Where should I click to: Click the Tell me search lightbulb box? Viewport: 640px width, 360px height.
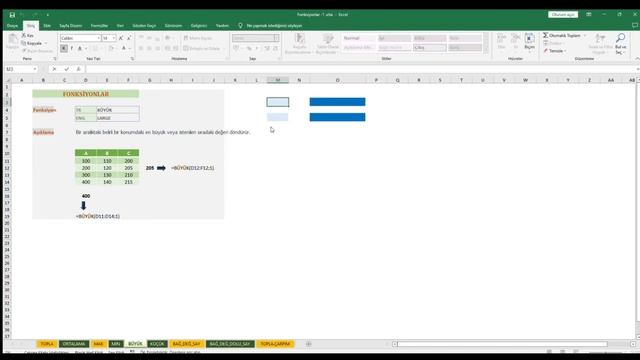270,26
